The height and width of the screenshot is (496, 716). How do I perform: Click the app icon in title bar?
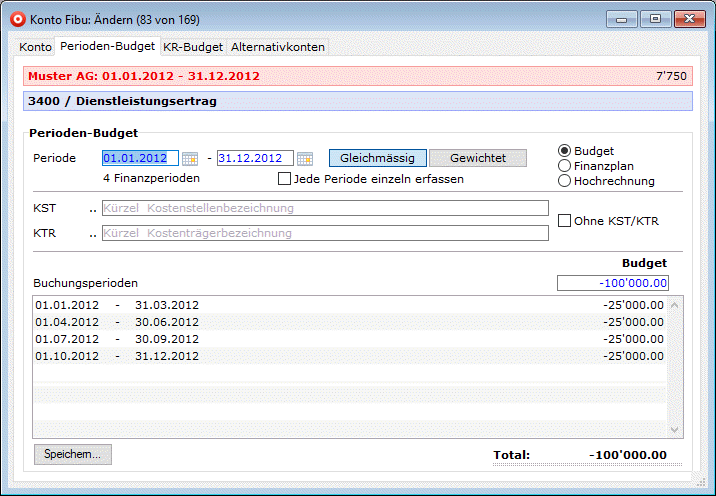(17, 18)
